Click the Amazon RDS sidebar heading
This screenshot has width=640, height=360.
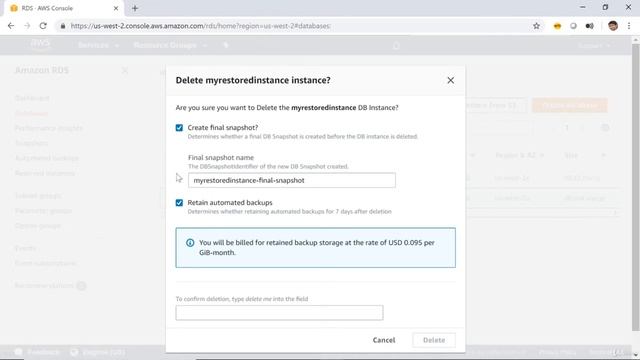42,70
